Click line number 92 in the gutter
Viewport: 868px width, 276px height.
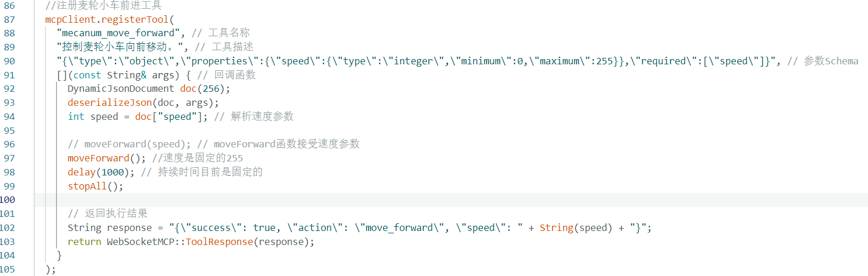pyautogui.click(x=9, y=89)
